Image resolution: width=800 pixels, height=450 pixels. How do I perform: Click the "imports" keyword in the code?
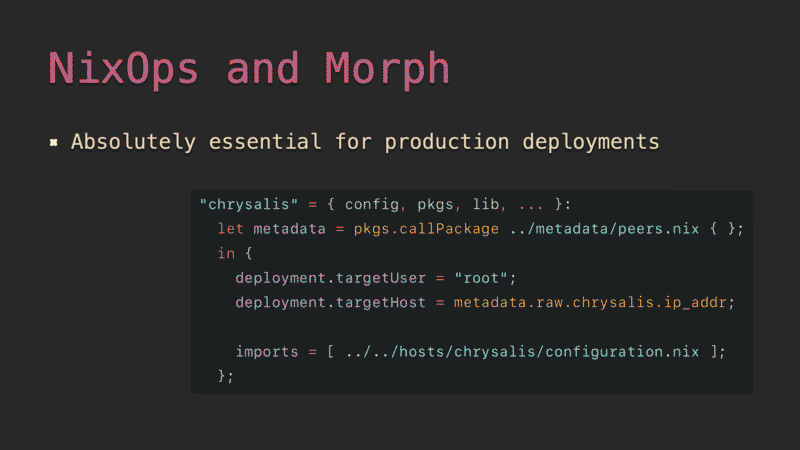pyautogui.click(x=267, y=352)
